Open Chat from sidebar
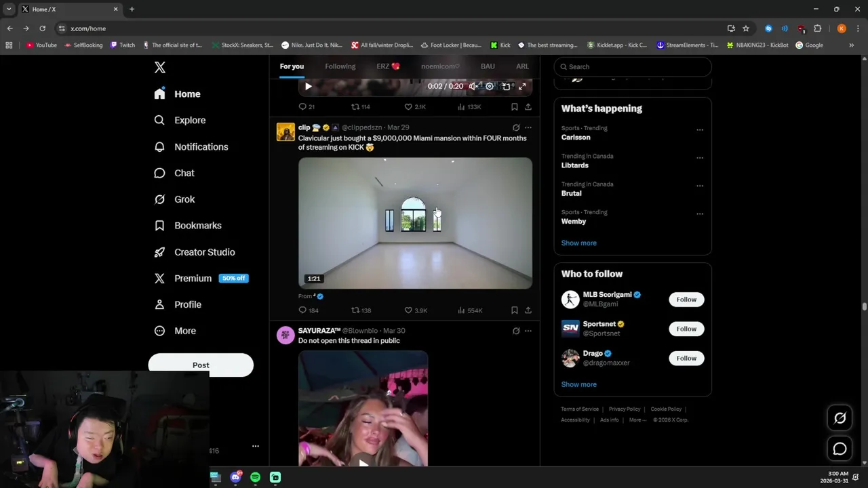 pos(174,173)
